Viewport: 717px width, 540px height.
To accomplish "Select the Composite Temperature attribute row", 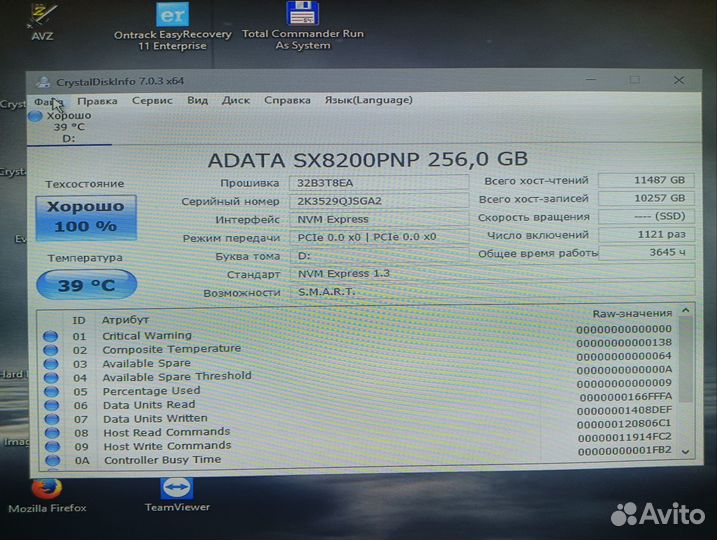I will [358, 347].
